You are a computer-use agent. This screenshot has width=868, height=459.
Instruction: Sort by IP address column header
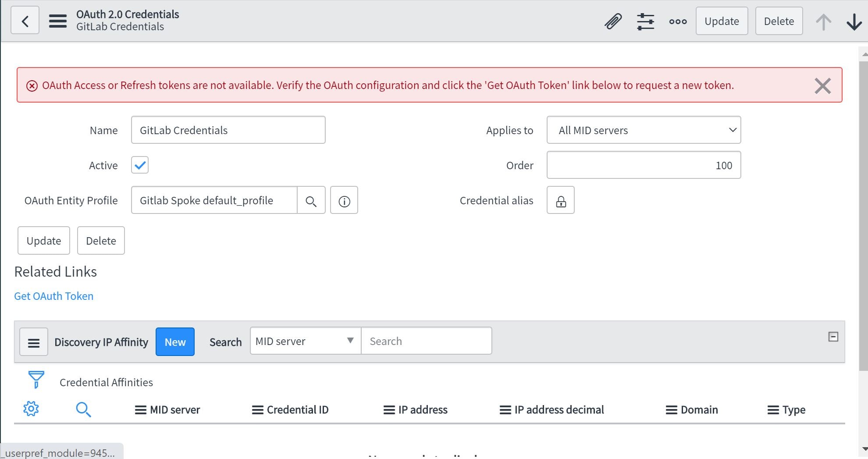click(x=423, y=410)
